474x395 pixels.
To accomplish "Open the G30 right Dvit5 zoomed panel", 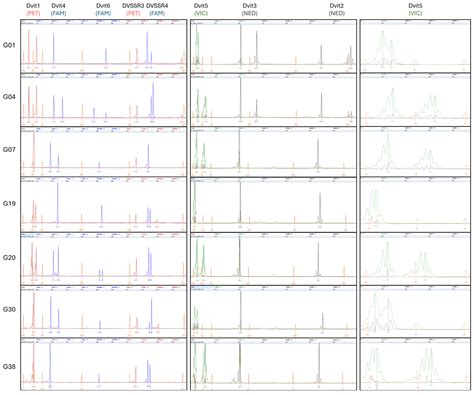I will pyautogui.click(x=414, y=311).
